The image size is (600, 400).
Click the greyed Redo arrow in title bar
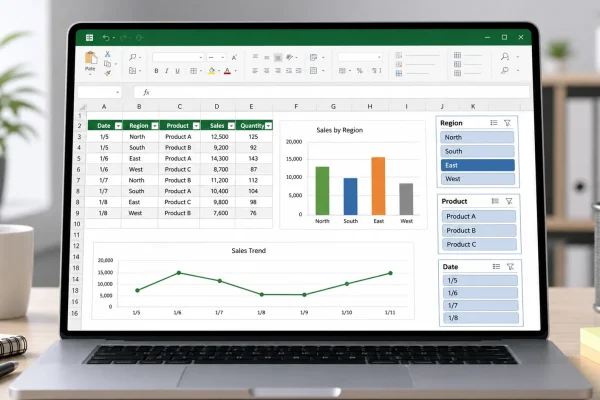[x=123, y=38]
